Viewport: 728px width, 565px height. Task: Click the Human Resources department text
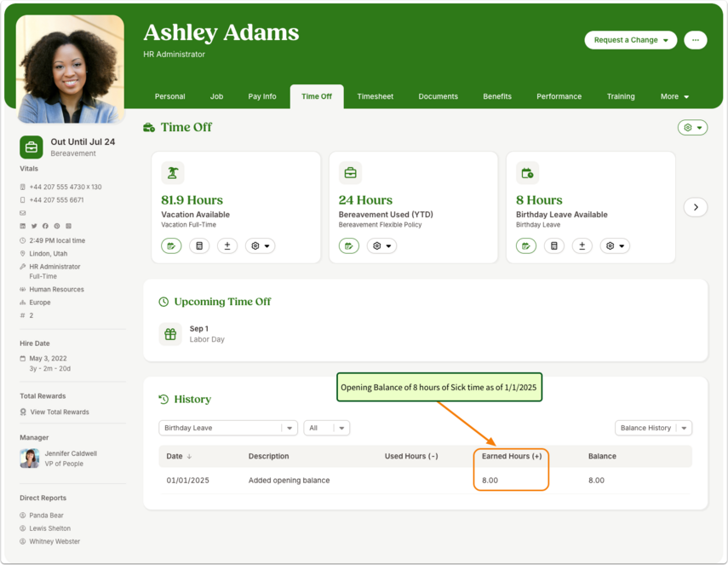pyautogui.click(x=57, y=290)
